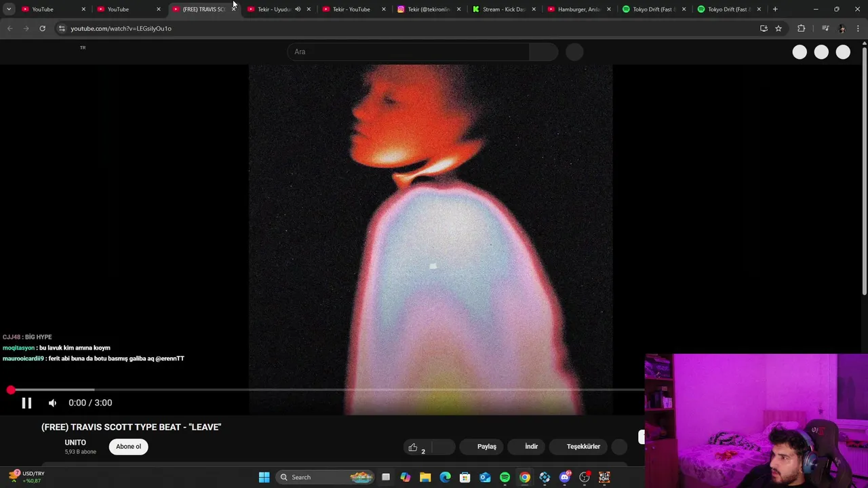Pause the video with the pause button
The width and height of the screenshot is (868, 488).
(x=26, y=403)
